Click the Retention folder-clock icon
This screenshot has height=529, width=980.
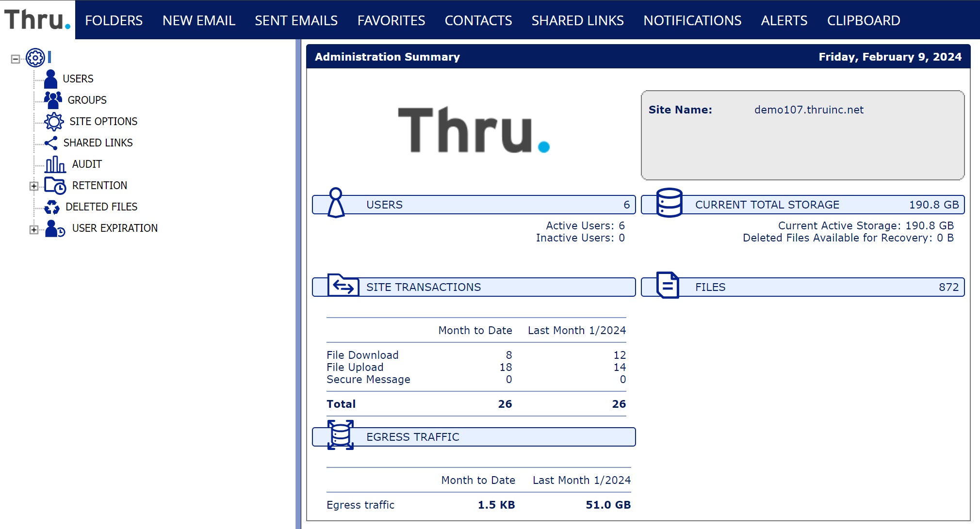pyautogui.click(x=55, y=185)
